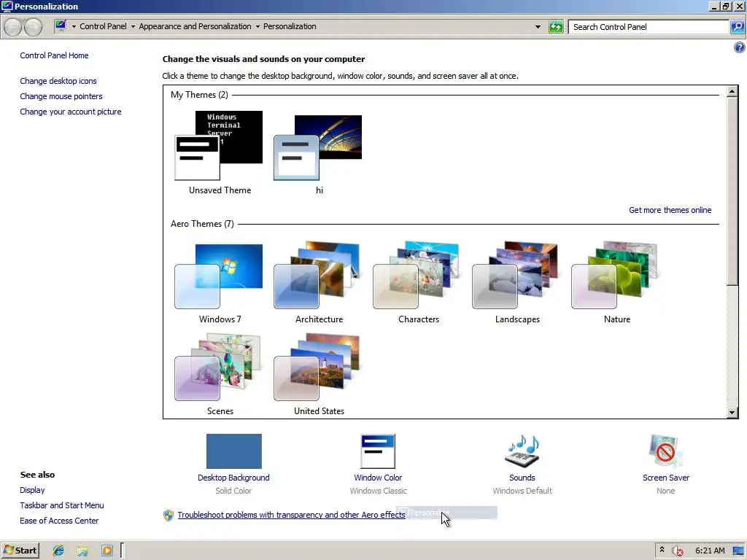Open the Sounds icon
The width and height of the screenshot is (747, 560).
point(522,451)
